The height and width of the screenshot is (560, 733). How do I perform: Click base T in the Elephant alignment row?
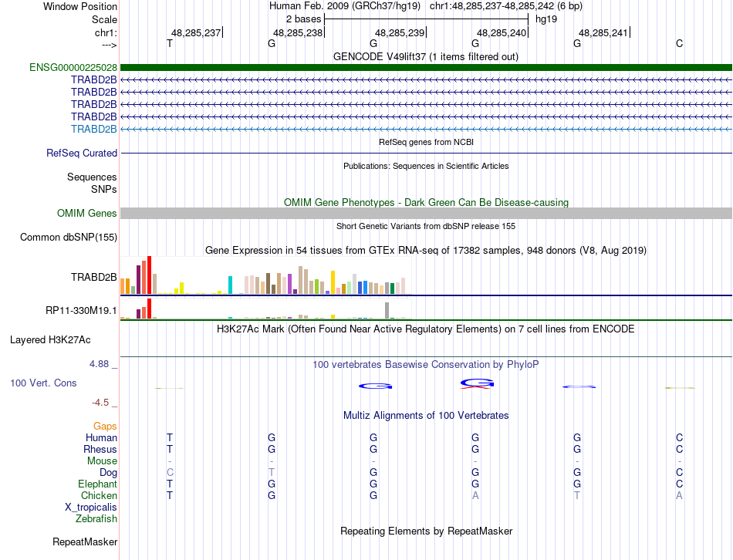[x=170, y=484]
